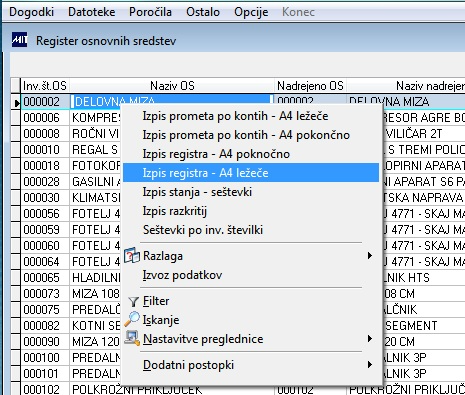
Task: Click the MIT application icon in title
Action: tap(19, 40)
